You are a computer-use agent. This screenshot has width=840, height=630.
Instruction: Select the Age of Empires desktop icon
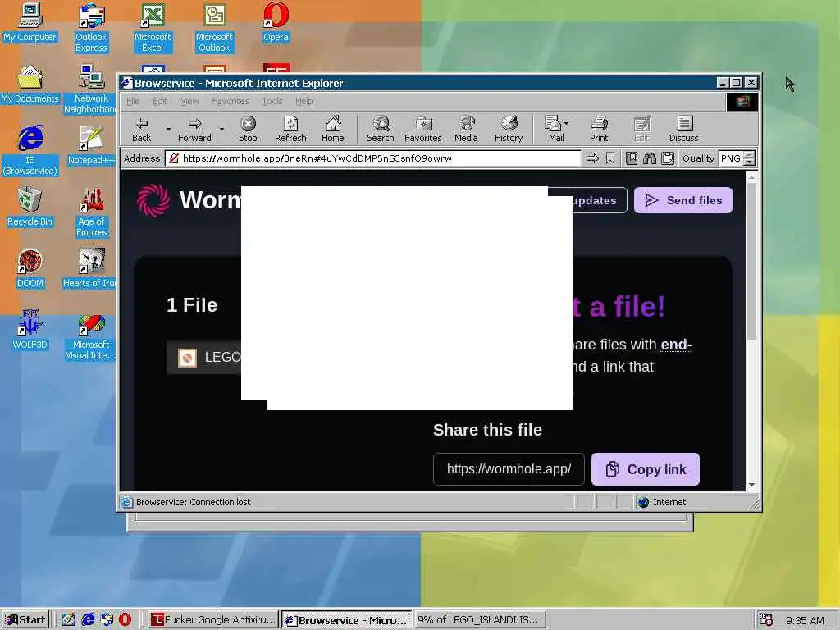91,212
